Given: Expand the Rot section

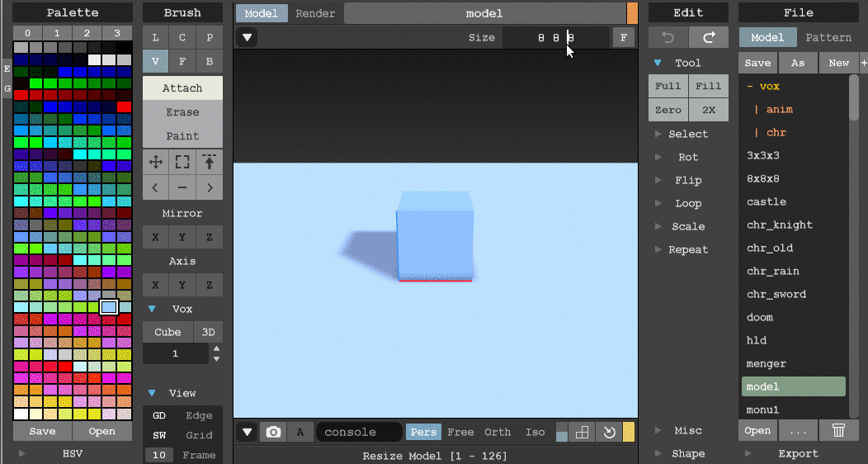Looking at the screenshot, I should [x=658, y=157].
